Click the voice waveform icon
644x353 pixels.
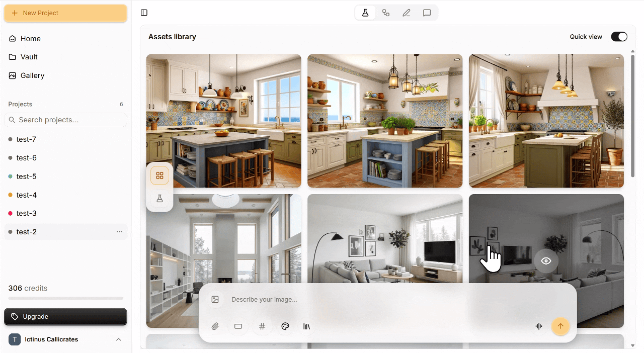click(539, 326)
